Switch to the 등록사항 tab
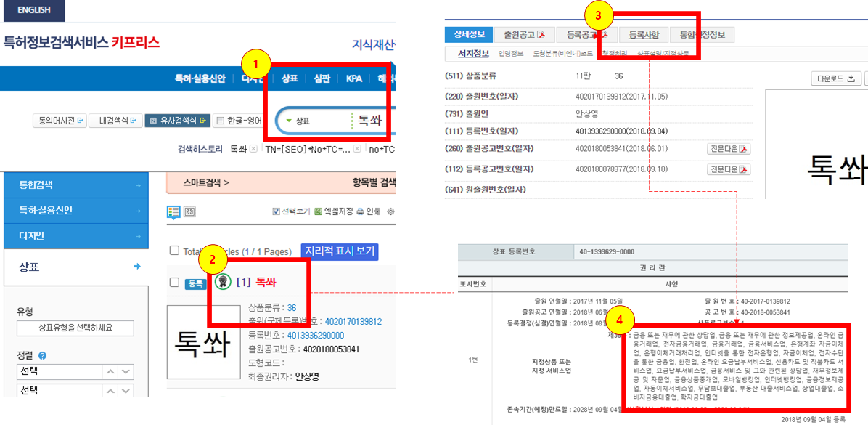The image size is (868, 425). 644,35
